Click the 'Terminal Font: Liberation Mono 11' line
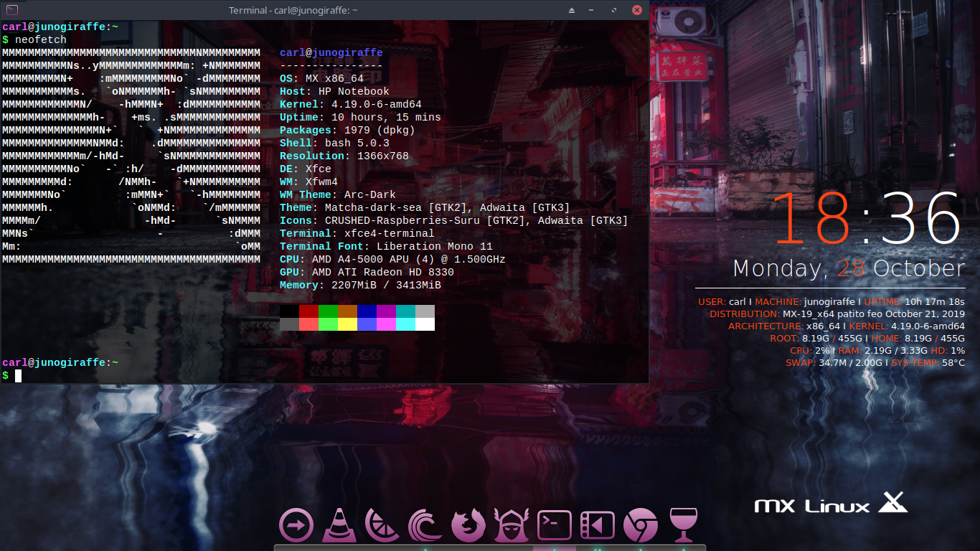Image resolution: width=980 pixels, height=551 pixels. tap(386, 247)
